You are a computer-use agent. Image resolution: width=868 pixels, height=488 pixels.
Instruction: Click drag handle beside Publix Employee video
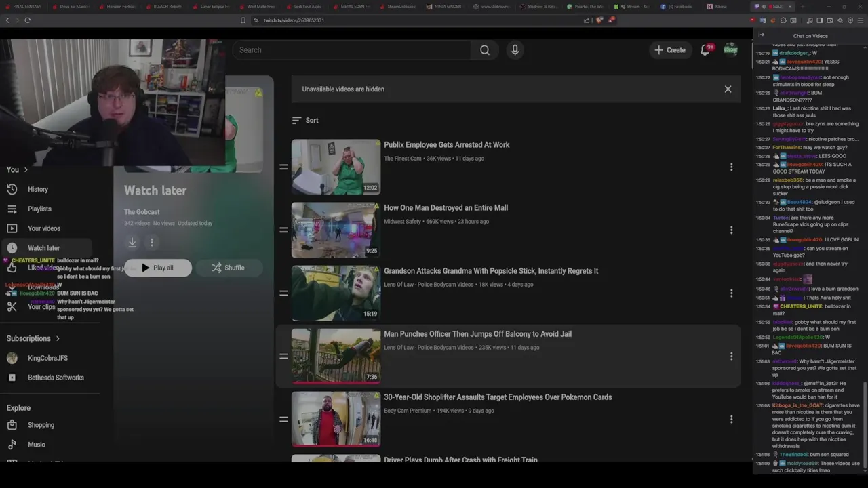click(x=283, y=167)
